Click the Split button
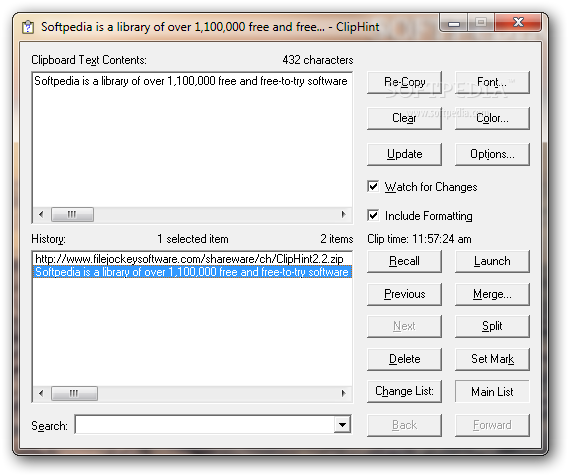Screen dimensions: 569x476 [x=492, y=326]
